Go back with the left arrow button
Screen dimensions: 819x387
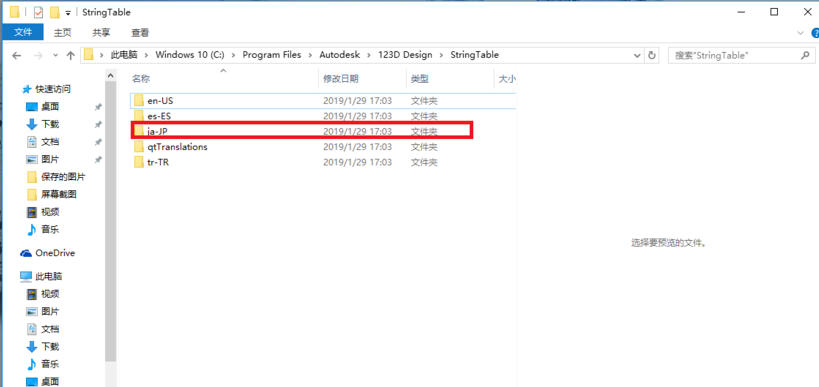16,55
